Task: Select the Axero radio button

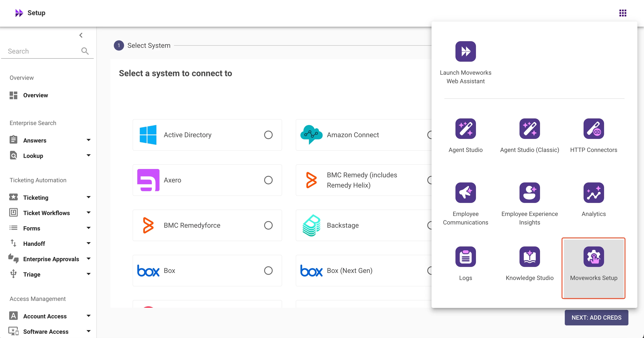Action: (x=268, y=180)
